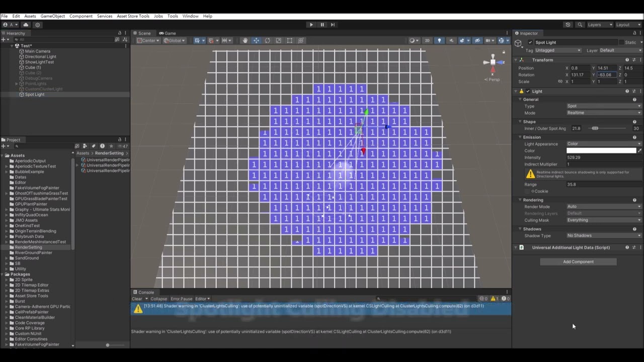The height and width of the screenshot is (362, 644).
Task: Switch to the Game tab
Action: coord(168,33)
